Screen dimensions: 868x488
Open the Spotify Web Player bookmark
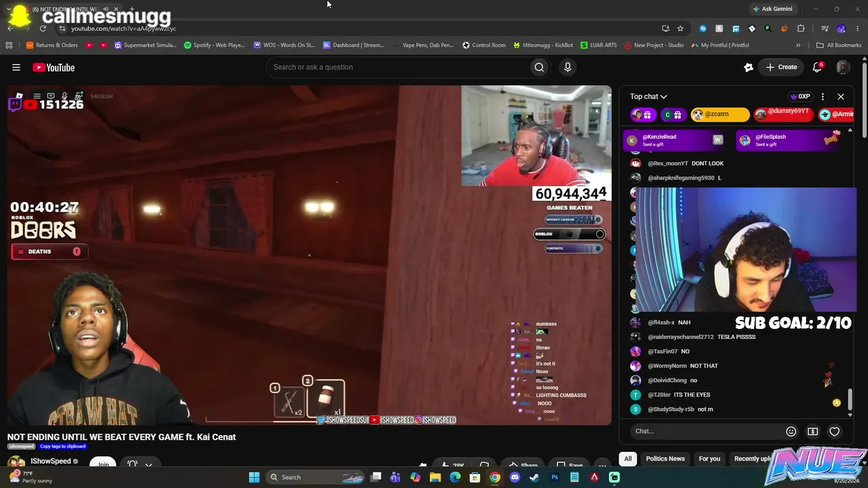[214, 45]
